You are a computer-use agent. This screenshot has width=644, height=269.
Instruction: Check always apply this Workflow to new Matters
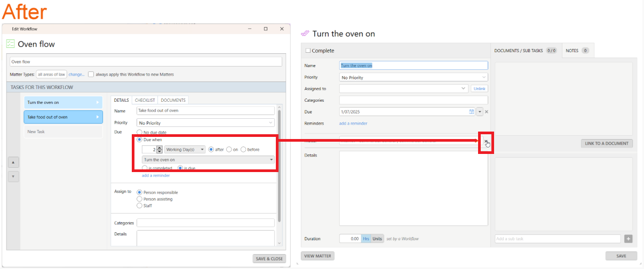pos(91,74)
